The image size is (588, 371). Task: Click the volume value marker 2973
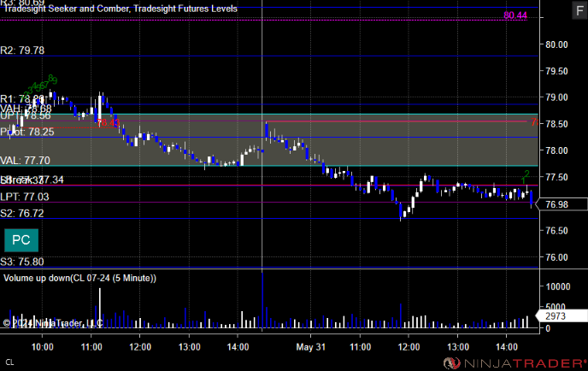pyautogui.click(x=562, y=315)
